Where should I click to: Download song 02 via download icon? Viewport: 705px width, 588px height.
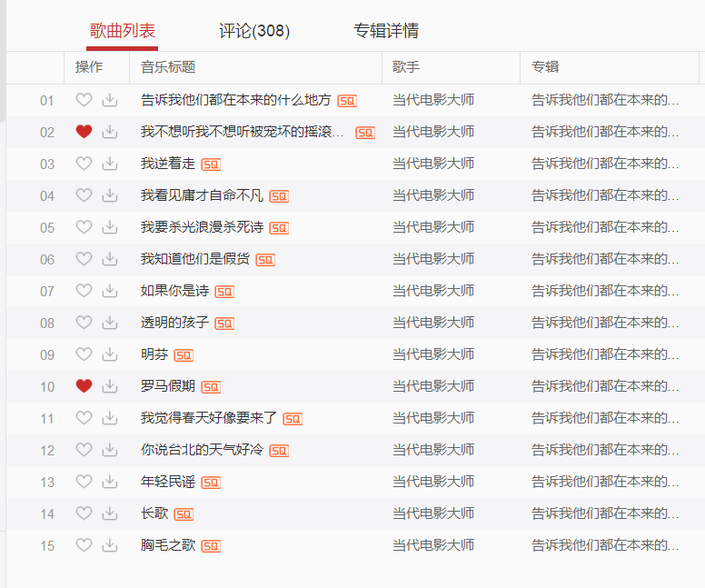tap(110, 132)
